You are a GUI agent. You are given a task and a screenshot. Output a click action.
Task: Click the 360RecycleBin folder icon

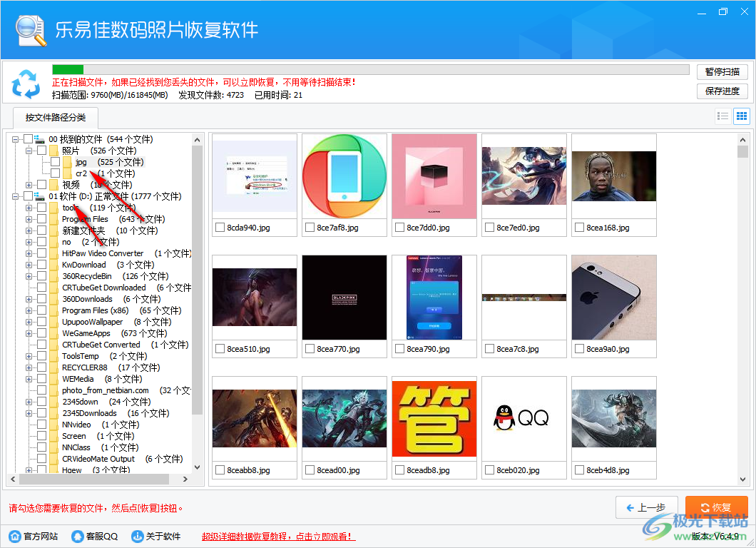(53, 276)
